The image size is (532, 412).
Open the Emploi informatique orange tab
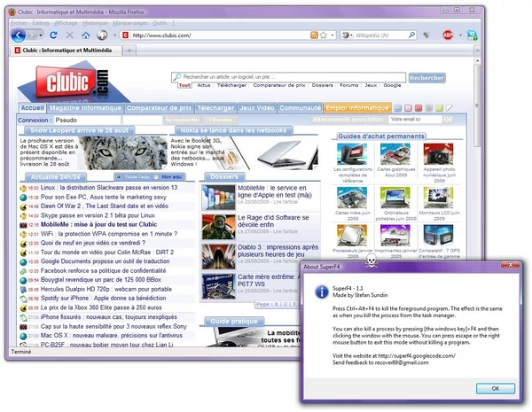(357, 108)
